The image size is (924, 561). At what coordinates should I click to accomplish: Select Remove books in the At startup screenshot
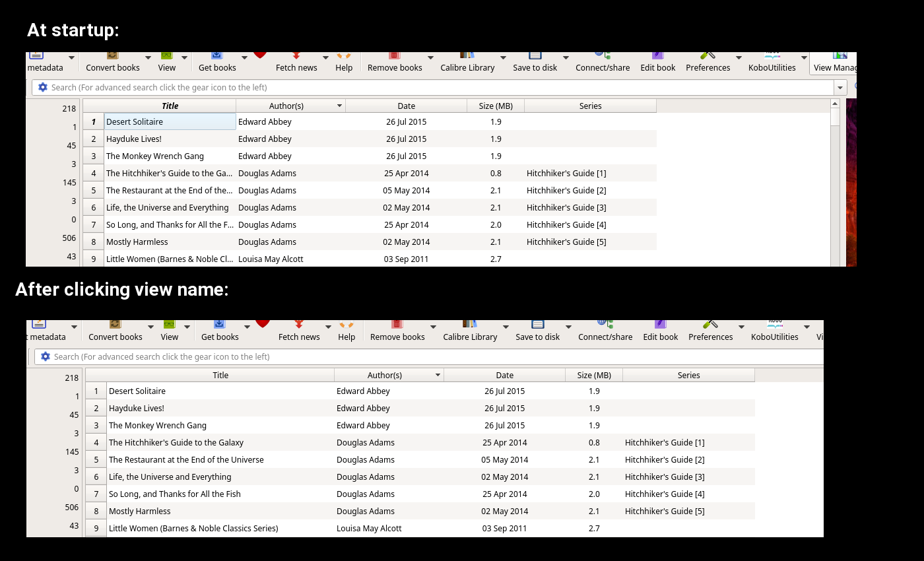click(x=395, y=62)
